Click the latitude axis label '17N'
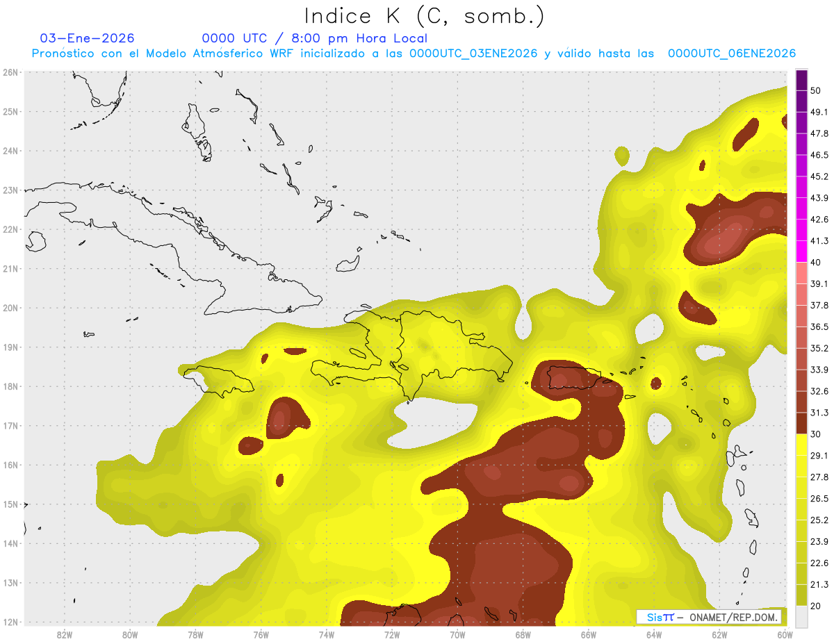The width and height of the screenshot is (834, 644). [11, 425]
